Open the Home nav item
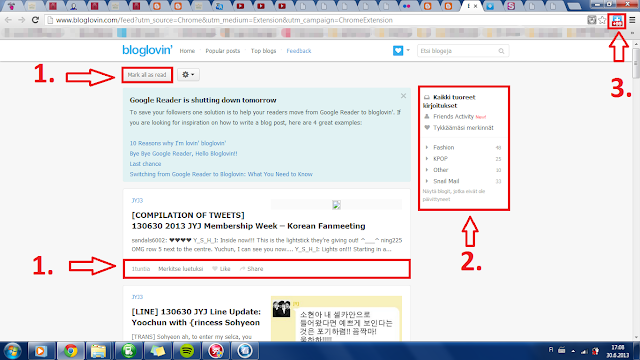This screenshot has height=360, width=640. coord(187,51)
